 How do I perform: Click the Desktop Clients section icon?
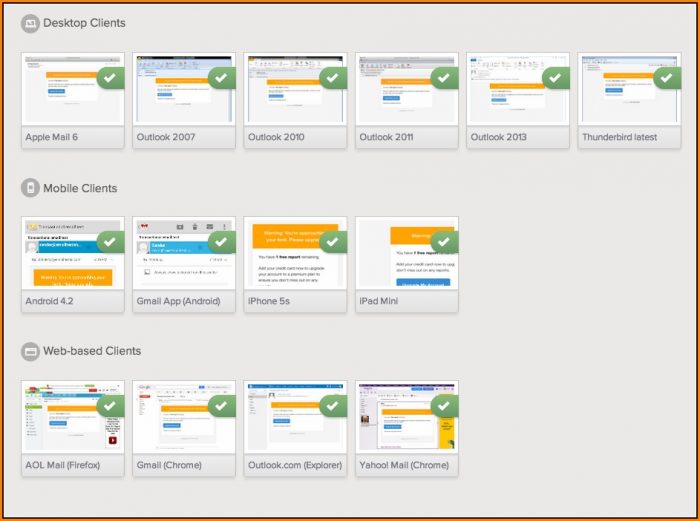point(31,23)
